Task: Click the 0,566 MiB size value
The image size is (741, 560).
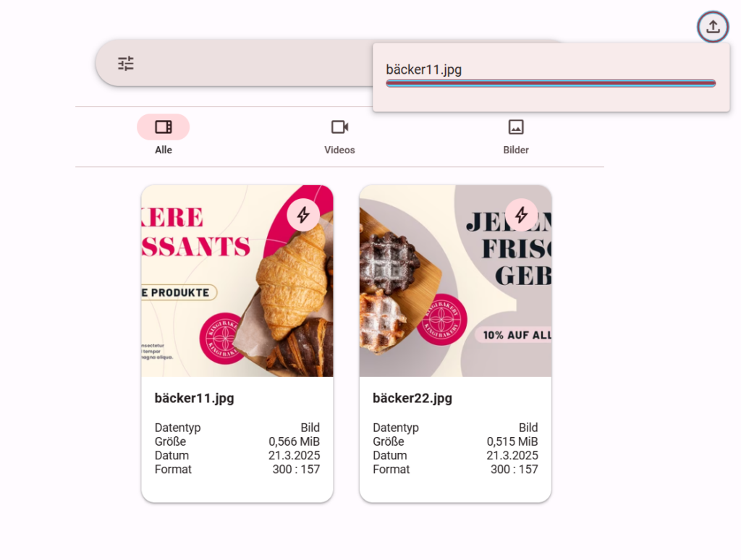Action: click(294, 441)
